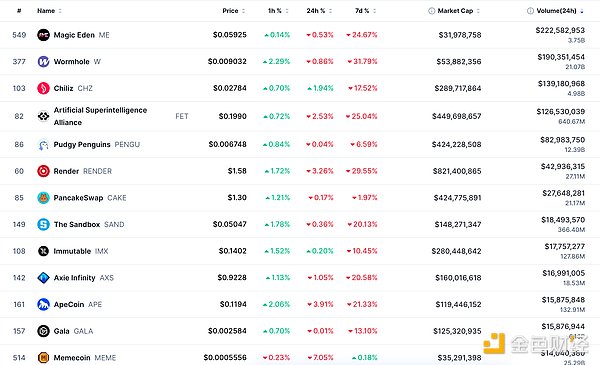Click the Artificial Superintelligence Alliance logo
600x365 pixels.
(x=43, y=116)
